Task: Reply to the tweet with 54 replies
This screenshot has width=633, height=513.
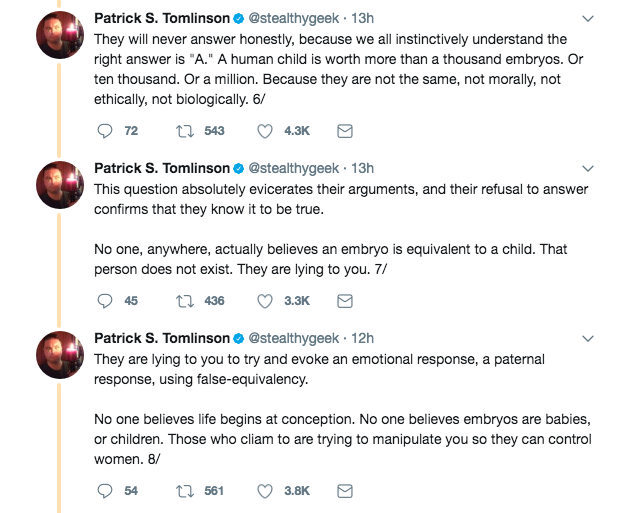Action: coord(104,490)
